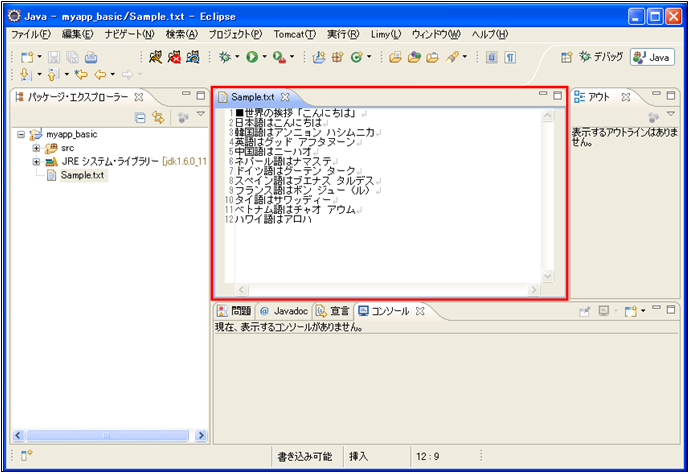Viewport: 690px width, 474px height.
Task: Open the Open Perspective icon beside デバッグ
Action: [x=567, y=58]
